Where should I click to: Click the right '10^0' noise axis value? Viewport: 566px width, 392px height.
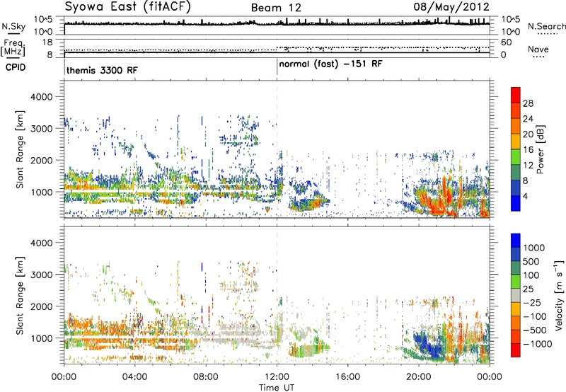510,32
